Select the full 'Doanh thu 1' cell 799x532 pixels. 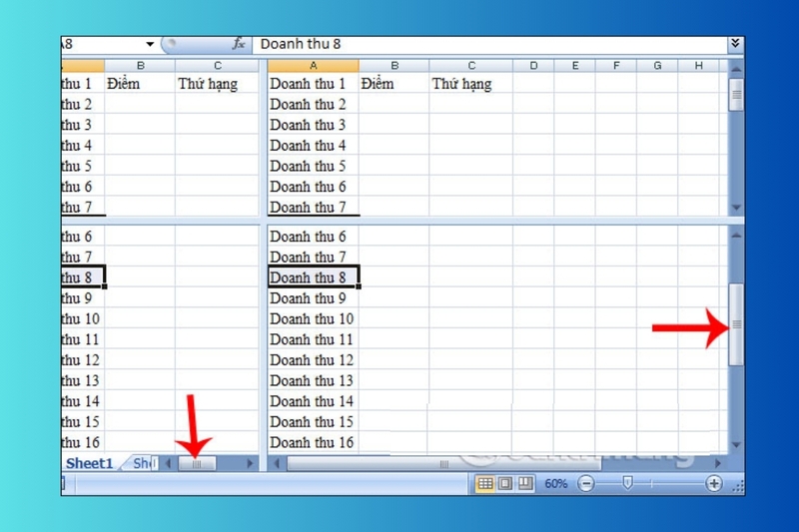(x=313, y=83)
